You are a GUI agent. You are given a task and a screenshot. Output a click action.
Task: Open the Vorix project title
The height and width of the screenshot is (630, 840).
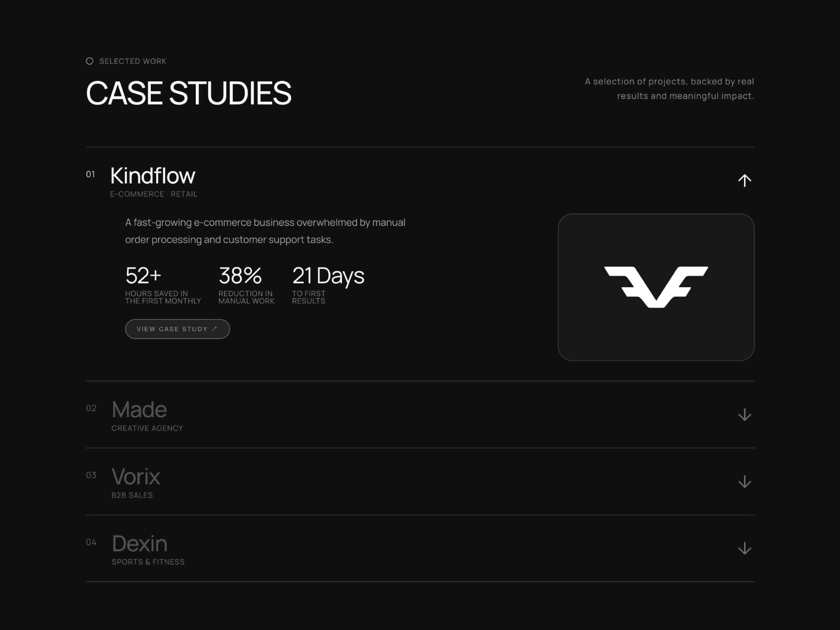pos(136,476)
